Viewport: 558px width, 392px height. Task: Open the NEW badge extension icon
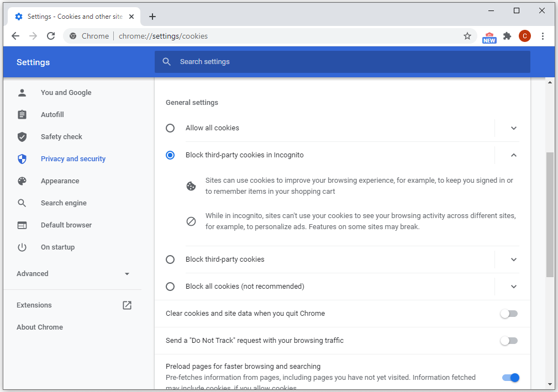489,37
